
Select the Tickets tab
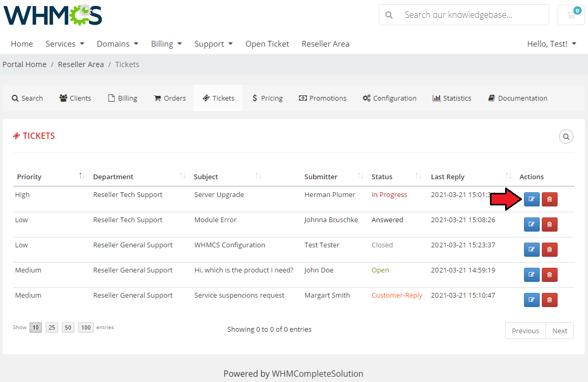coord(218,98)
